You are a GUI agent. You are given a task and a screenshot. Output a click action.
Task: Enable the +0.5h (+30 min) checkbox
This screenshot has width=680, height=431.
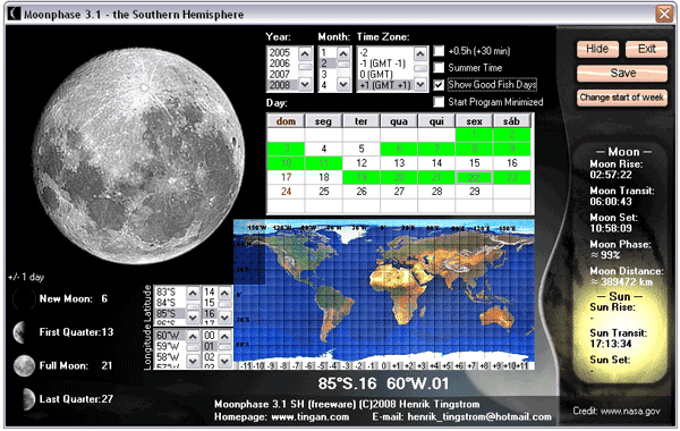[439, 51]
